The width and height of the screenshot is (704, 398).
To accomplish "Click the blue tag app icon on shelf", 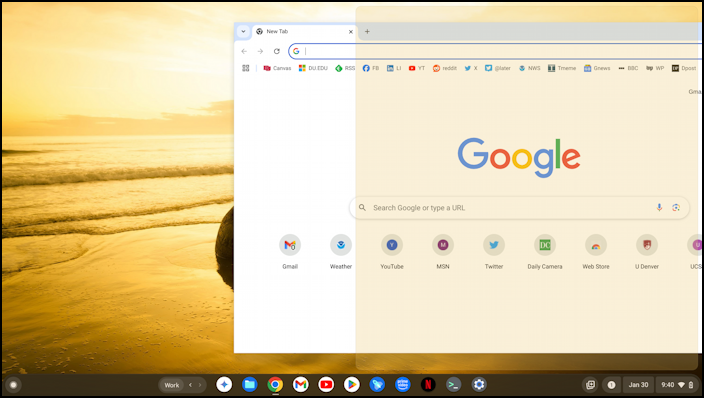I will point(377,385).
